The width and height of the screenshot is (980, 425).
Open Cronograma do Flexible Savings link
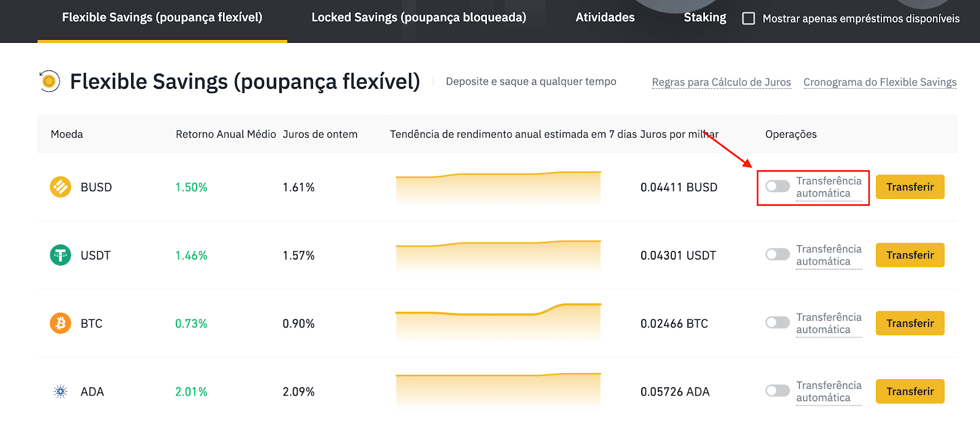[880, 82]
